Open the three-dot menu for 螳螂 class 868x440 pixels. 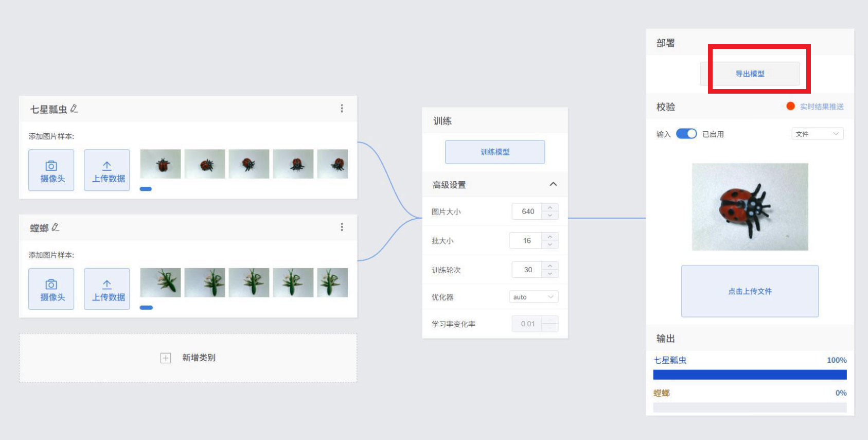pos(342,227)
